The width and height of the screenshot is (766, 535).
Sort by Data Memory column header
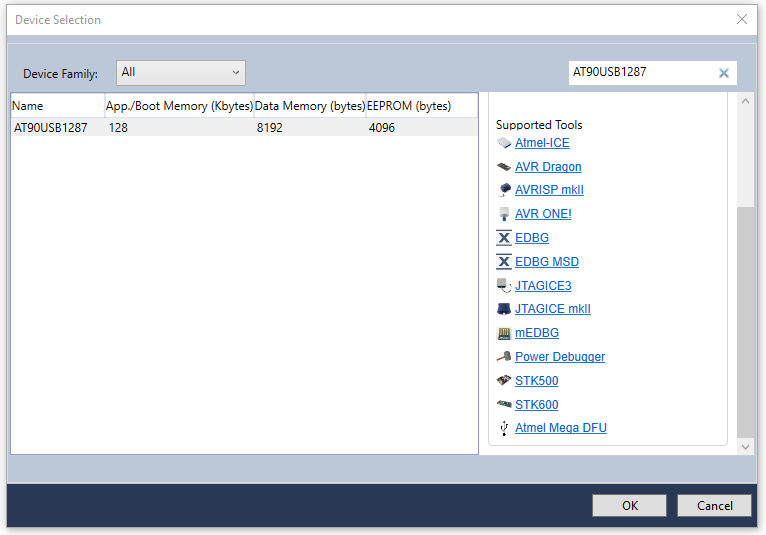(310, 106)
